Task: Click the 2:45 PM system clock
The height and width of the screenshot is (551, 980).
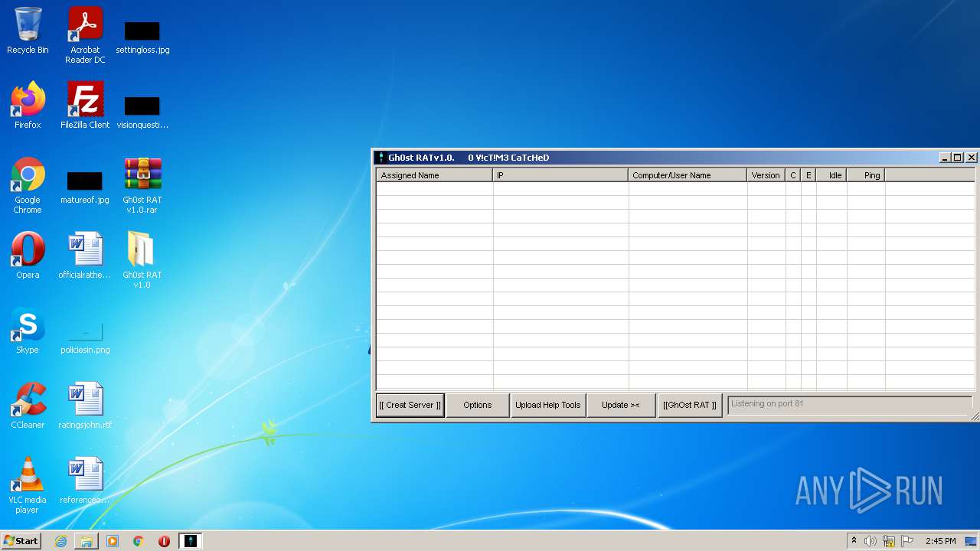Action: [940, 541]
